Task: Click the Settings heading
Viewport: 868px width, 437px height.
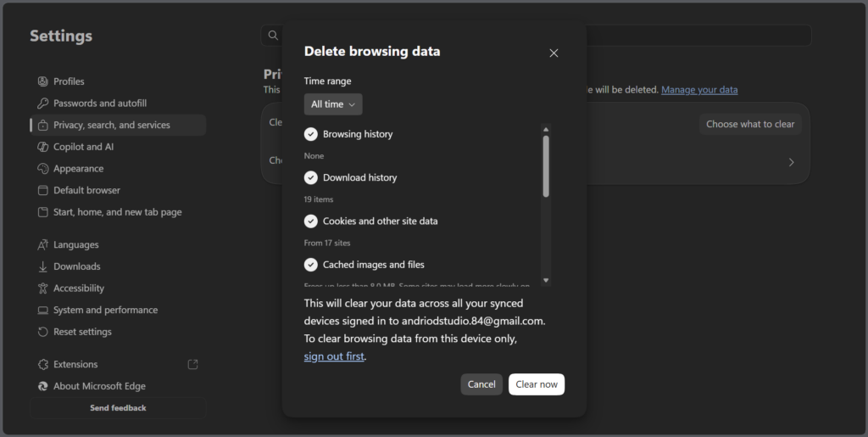Action: click(x=61, y=36)
